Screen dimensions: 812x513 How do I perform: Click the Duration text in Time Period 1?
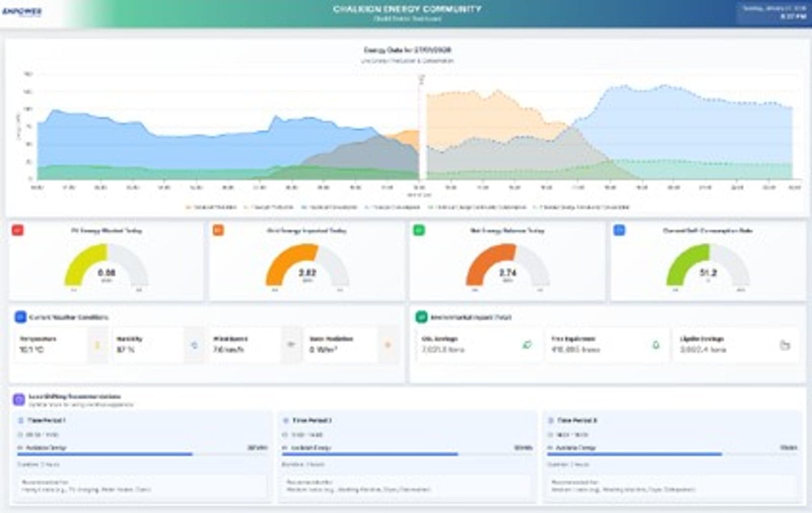39,464
